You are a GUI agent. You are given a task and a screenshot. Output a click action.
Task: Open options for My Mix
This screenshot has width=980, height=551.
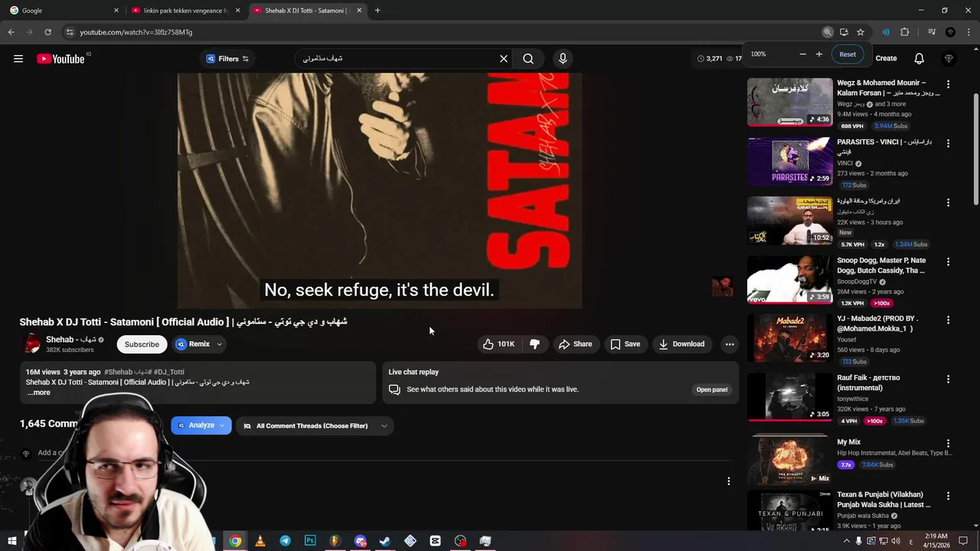948,443
